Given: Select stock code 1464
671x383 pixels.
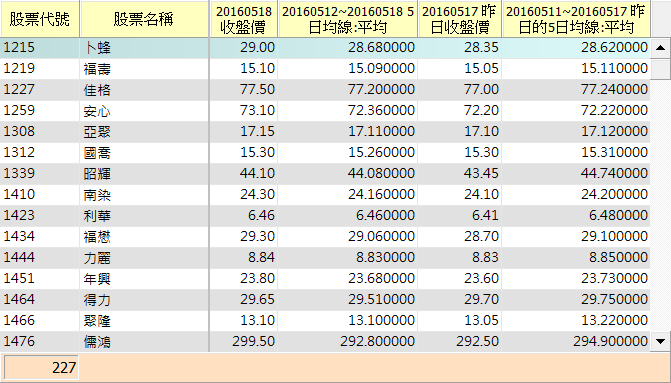Looking at the screenshot, I should (x=19, y=299).
